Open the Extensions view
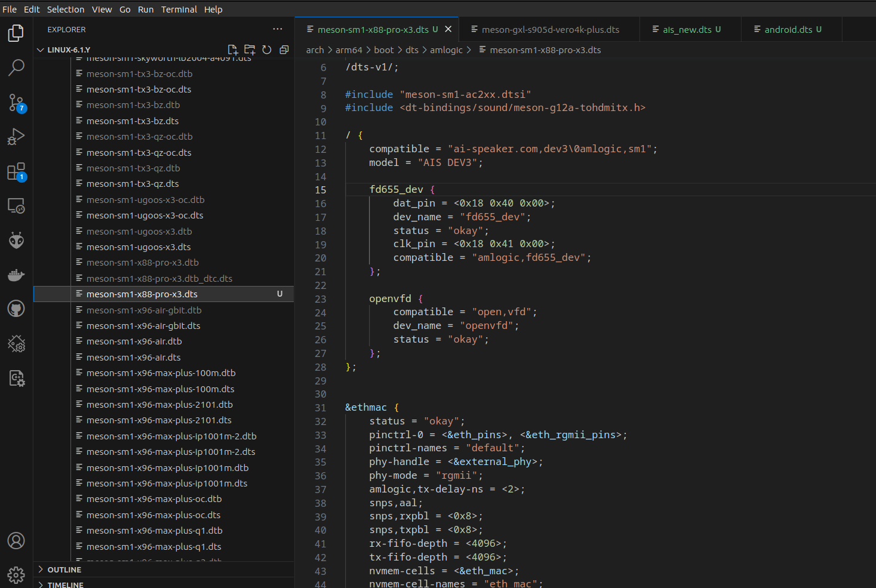 tap(16, 172)
